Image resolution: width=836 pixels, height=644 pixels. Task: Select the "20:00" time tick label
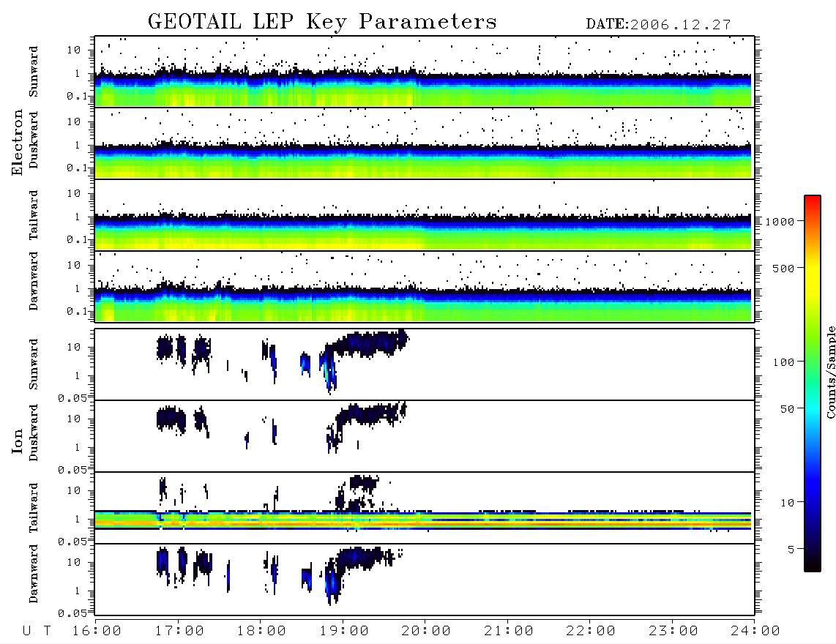pyautogui.click(x=426, y=631)
